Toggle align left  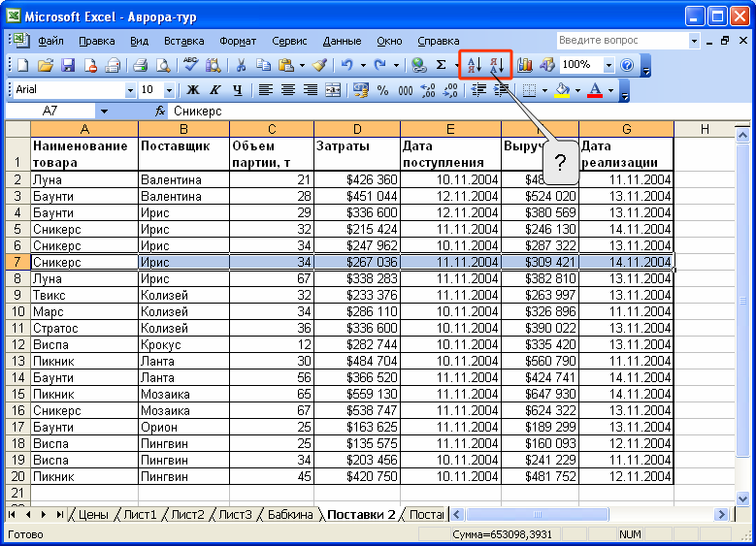click(265, 89)
